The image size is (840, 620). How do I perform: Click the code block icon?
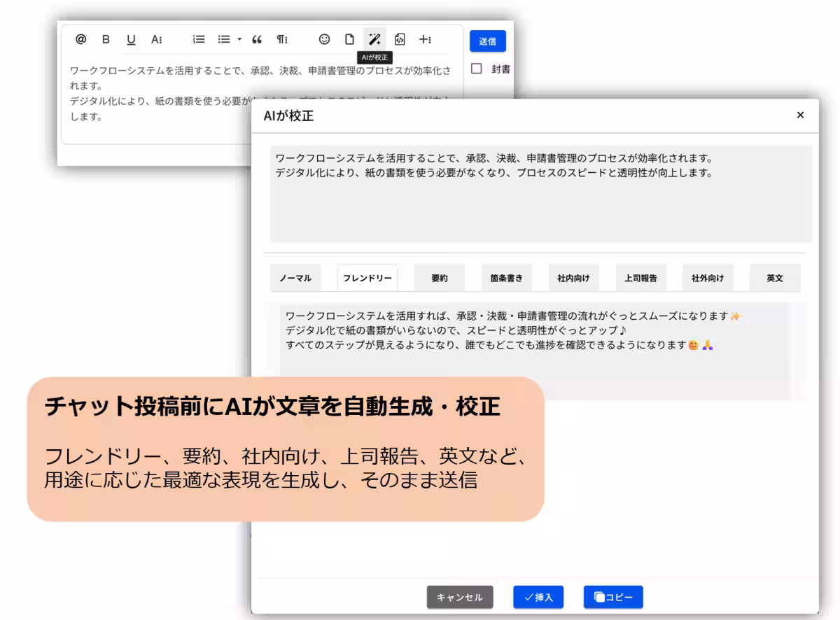click(399, 39)
